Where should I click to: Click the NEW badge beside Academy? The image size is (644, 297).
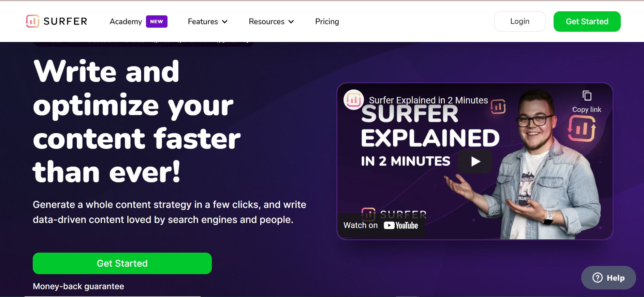click(x=157, y=22)
